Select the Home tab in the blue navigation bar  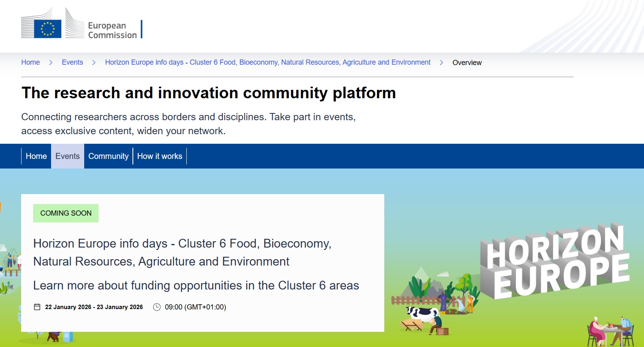pos(36,156)
